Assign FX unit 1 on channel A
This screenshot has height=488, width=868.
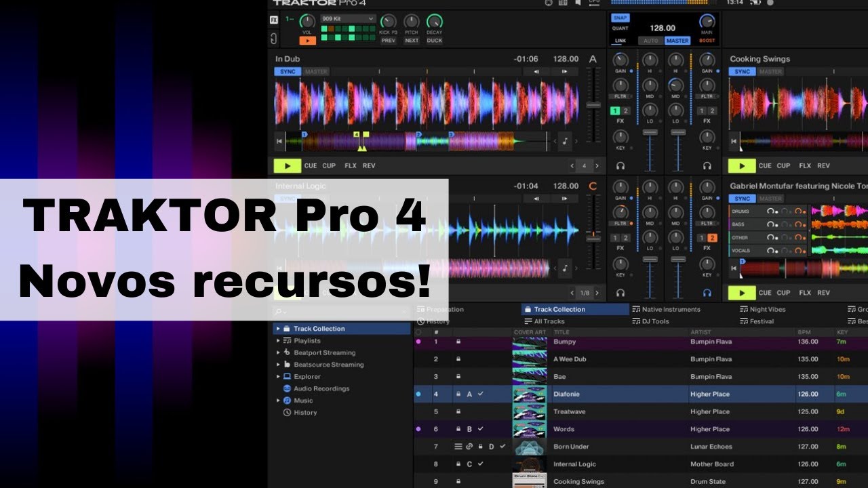[x=615, y=111]
